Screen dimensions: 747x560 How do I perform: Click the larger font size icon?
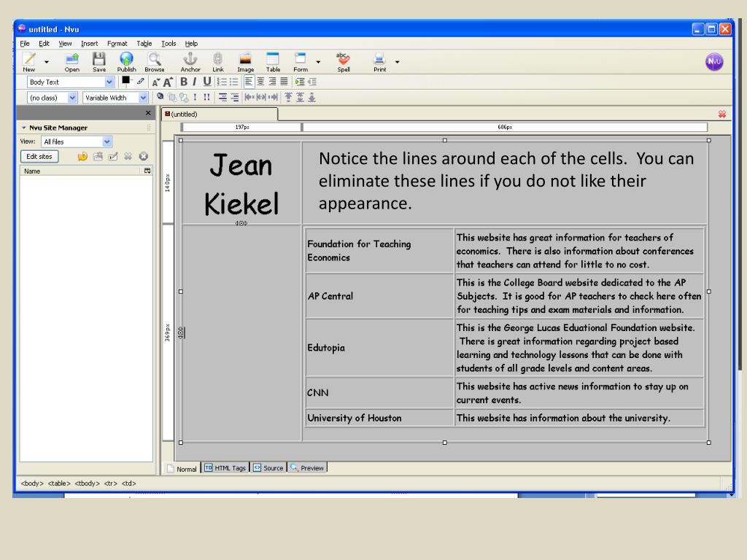(x=168, y=82)
